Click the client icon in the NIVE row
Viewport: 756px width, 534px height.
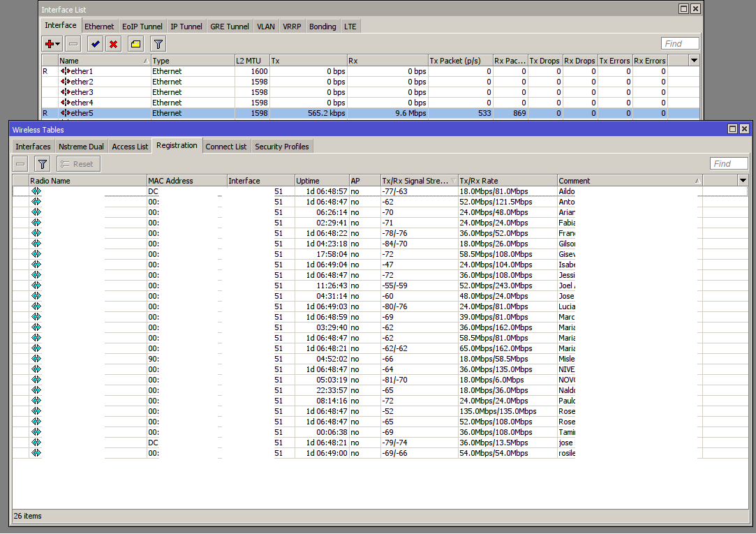36,369
